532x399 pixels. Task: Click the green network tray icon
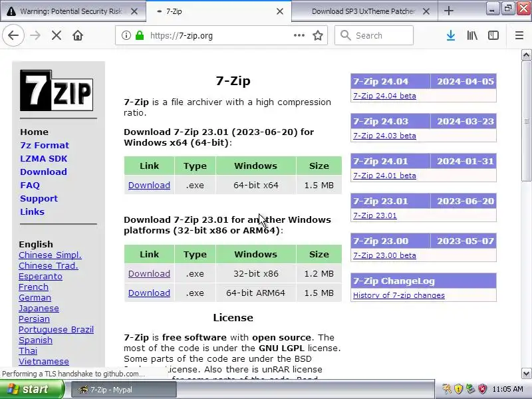coord(470,389)
